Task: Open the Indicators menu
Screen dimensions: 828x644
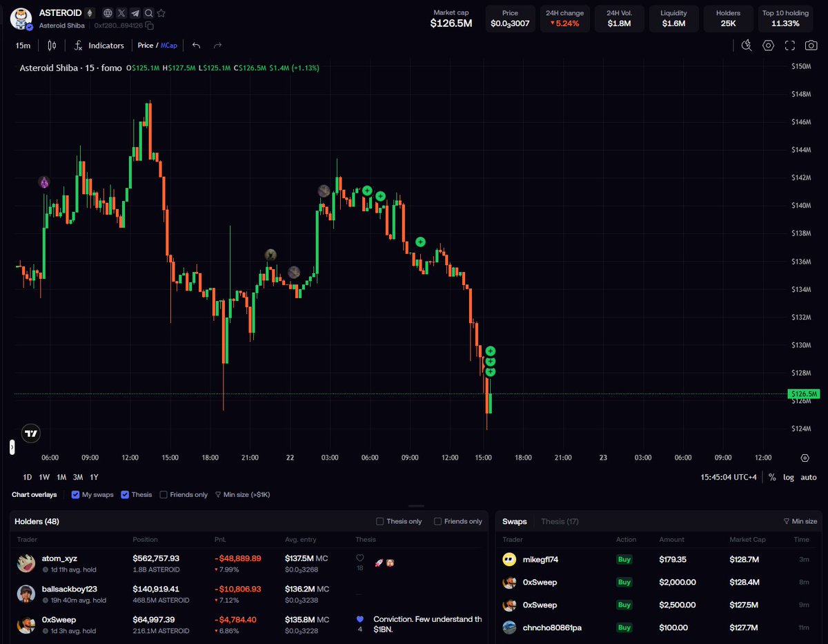Action: coord(99,46)
